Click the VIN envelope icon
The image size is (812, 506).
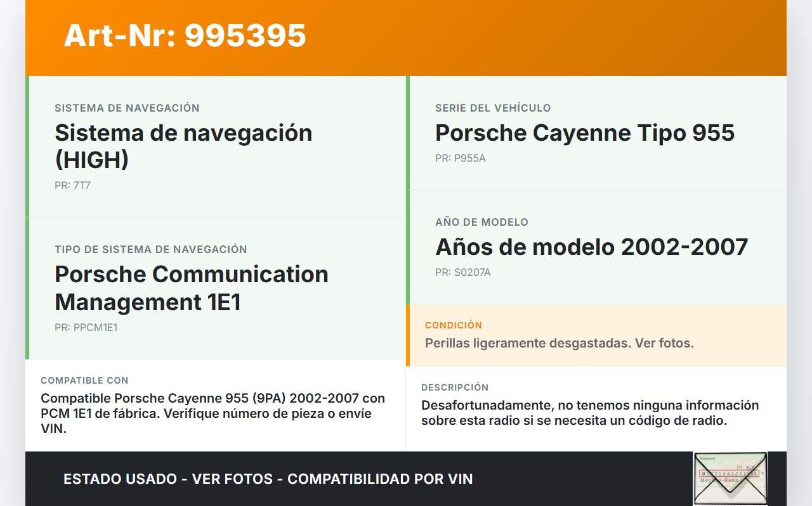coord(730,478)
